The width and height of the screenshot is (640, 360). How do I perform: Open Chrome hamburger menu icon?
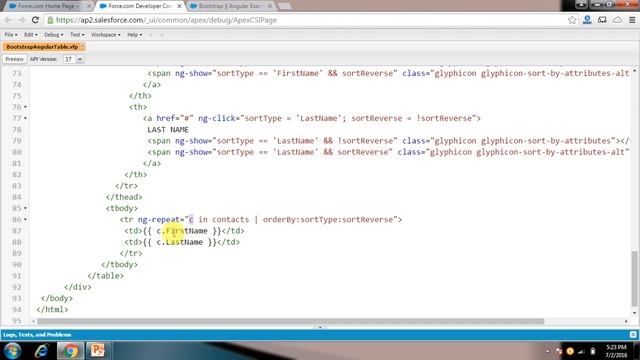pos(632,20)
